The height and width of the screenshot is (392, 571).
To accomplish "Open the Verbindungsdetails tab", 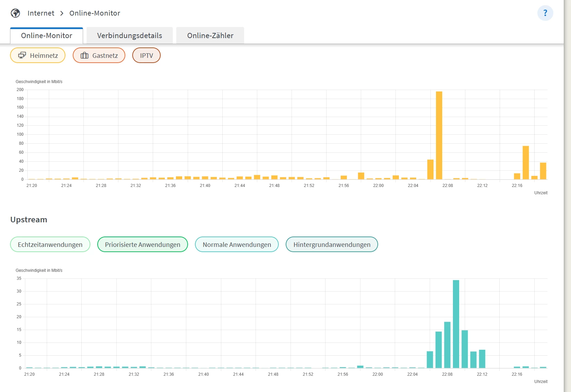I will [130, 36].
